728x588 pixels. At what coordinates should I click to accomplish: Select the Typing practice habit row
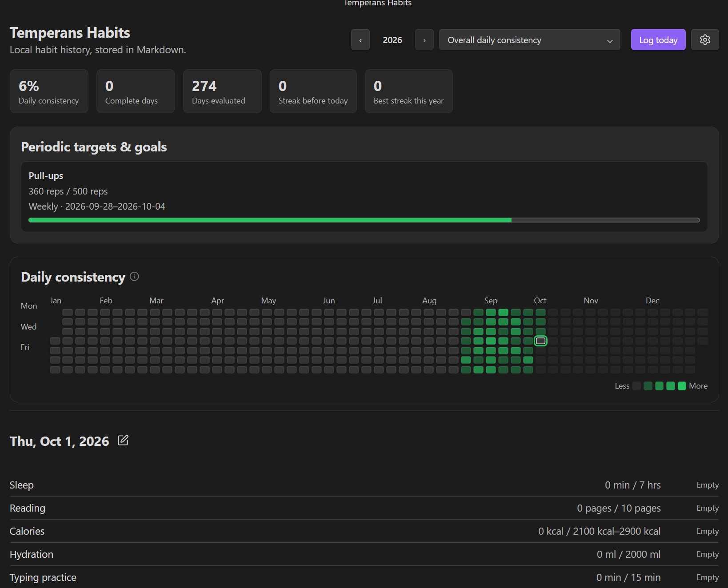click(x=364, y=577)
